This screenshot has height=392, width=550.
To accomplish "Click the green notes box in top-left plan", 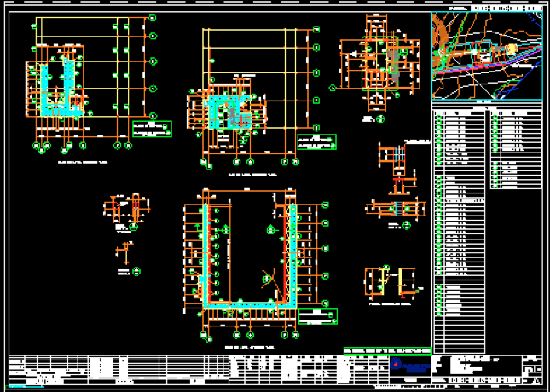I will 151,129.
